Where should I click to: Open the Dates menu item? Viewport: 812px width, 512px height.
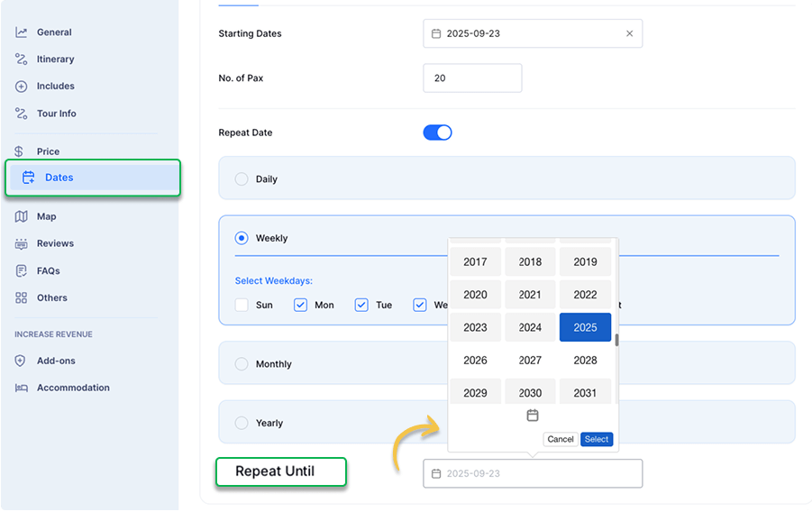(x=93, y=178)
